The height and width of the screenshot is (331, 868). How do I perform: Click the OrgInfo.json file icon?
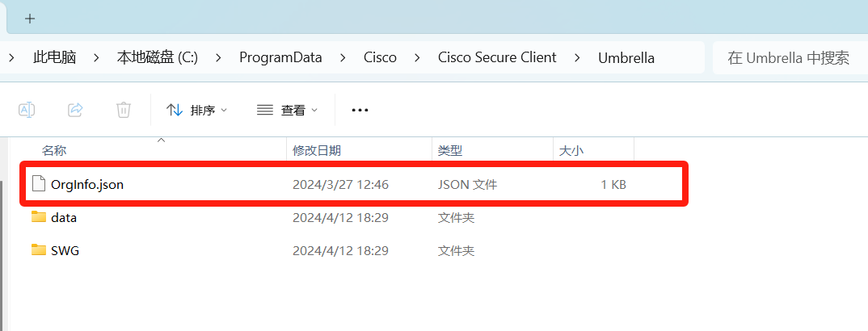(x=39, y=184)
